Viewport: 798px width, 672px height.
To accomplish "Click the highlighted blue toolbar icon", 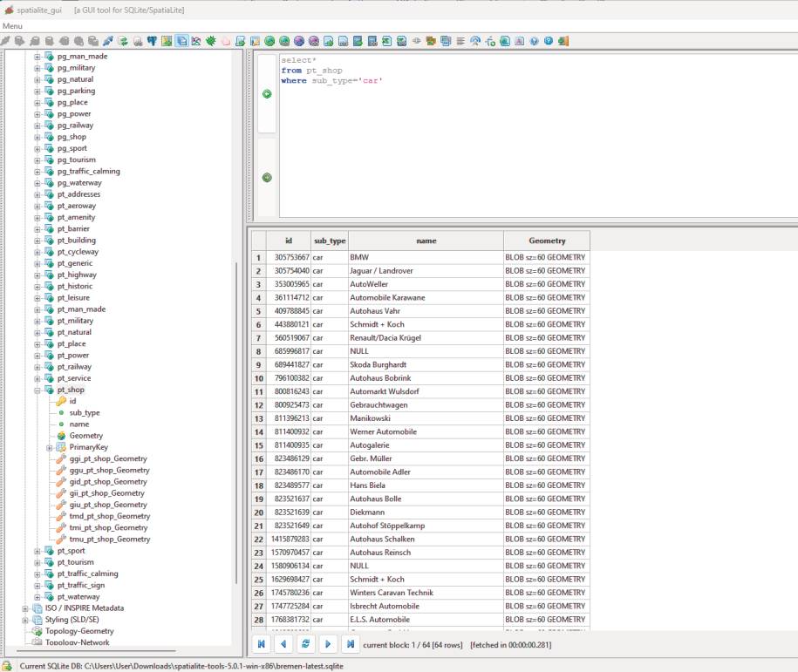I will pos(181,41).
